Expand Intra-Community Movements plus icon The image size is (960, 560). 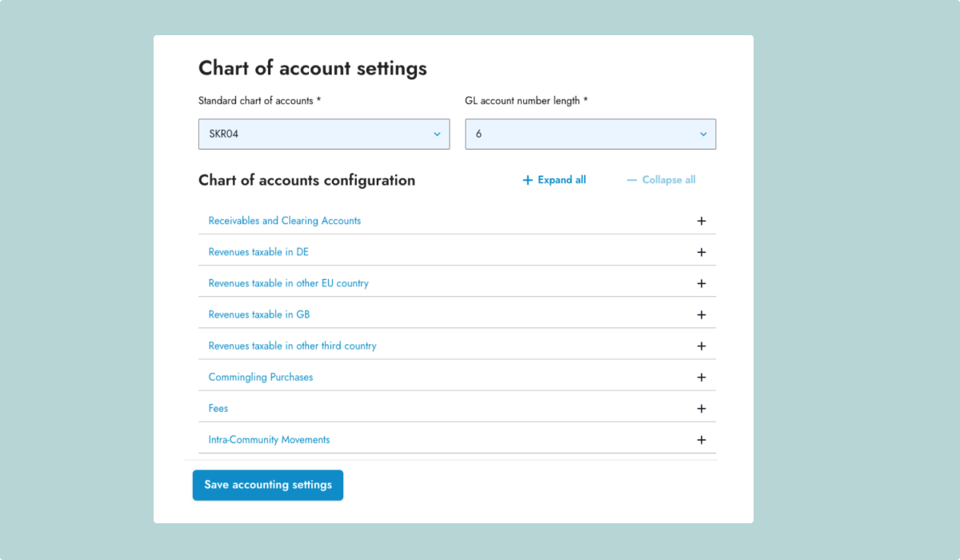pyautogui.click(x=702, y=439)
